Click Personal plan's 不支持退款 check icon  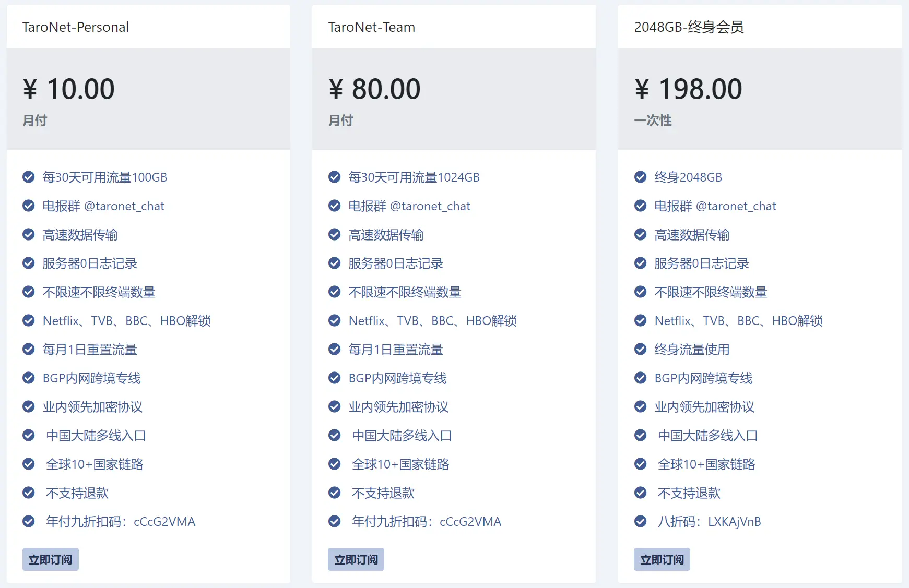[x=29, y=493]
